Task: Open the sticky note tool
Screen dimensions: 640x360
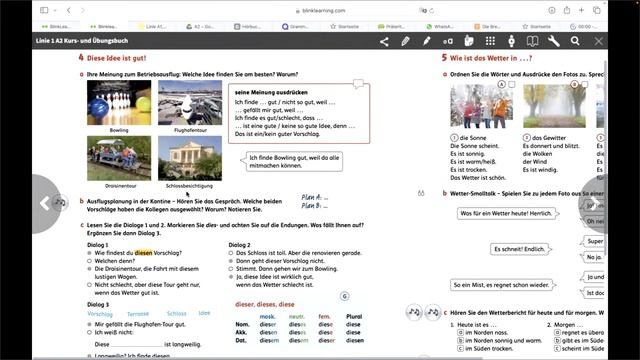Action: point(469,41)
